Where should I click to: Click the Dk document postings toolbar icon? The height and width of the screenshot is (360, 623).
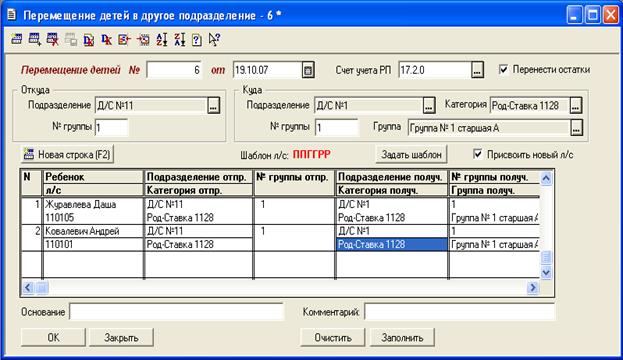[89, 39]
